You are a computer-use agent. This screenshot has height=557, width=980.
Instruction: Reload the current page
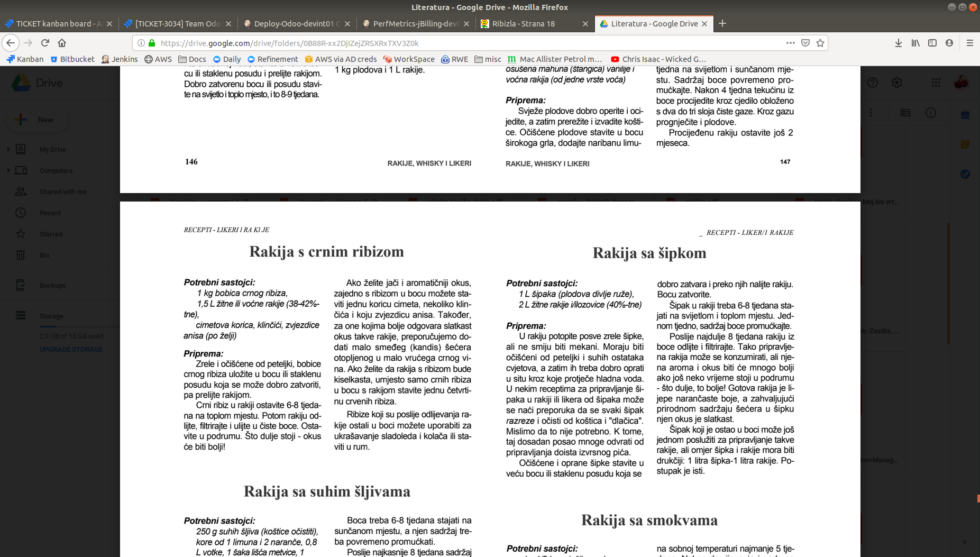45,43
